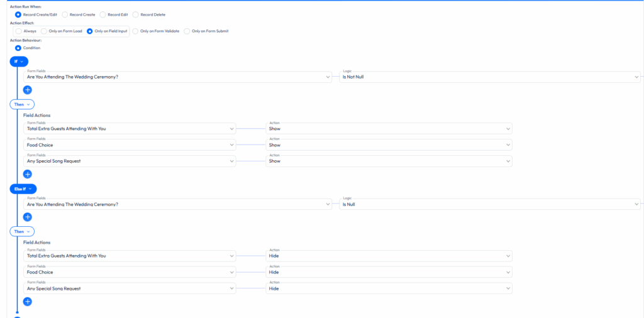Image resolution: width=644 pixels, height=318 pixels.
Task: Open the If condition type dropdown
Action: click(x=19, y=61)
